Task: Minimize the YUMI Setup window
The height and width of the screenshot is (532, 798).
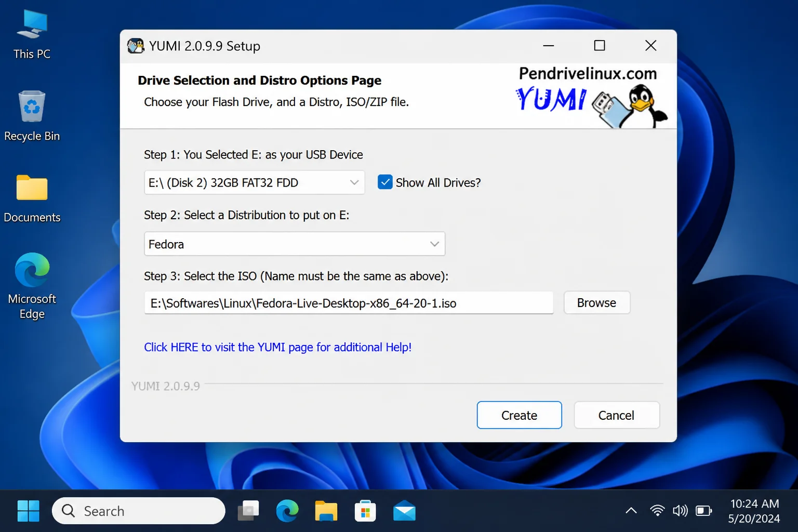Action: [x=549, y=46]
